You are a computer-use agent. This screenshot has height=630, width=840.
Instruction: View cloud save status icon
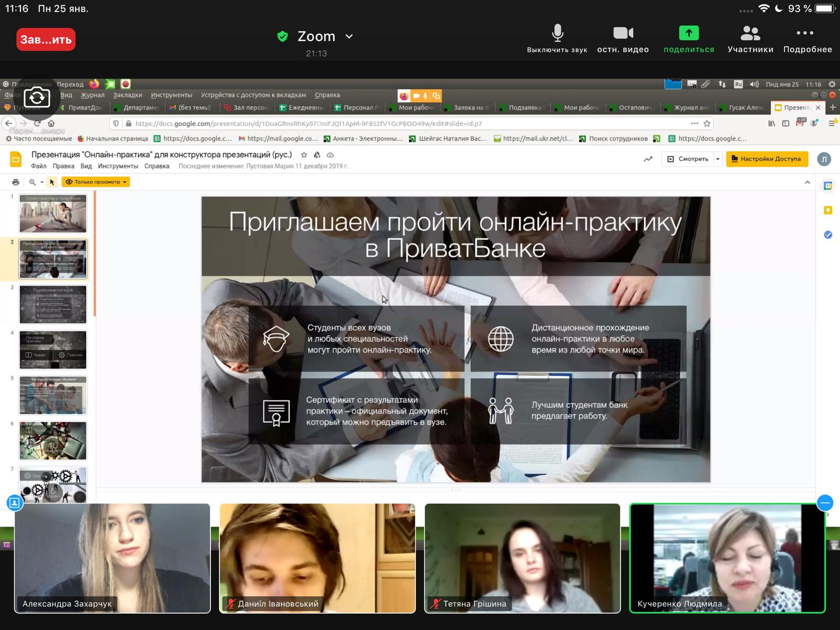(x=330, y=155)
